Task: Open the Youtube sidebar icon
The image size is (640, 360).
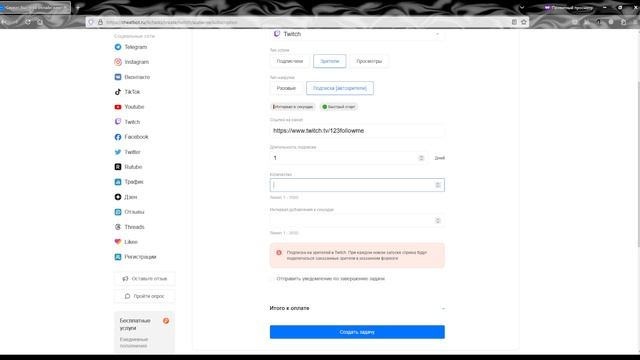Action: tap(118, 107)
